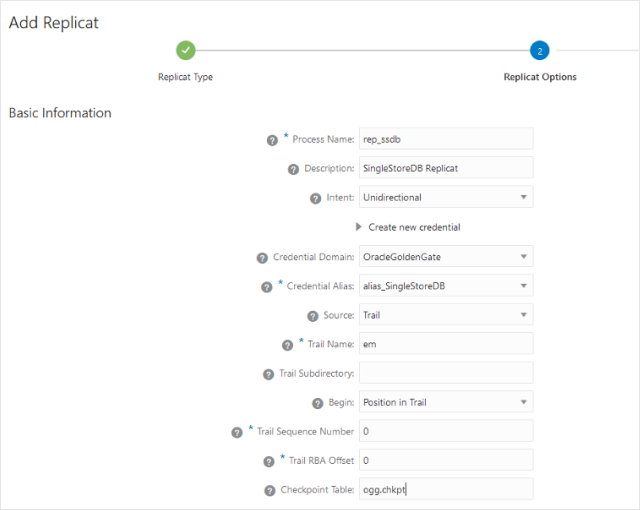Open the Intent dropdown showing Unidirectional
This screenshot has height=510, width=640.
click(x=446, y=197)
